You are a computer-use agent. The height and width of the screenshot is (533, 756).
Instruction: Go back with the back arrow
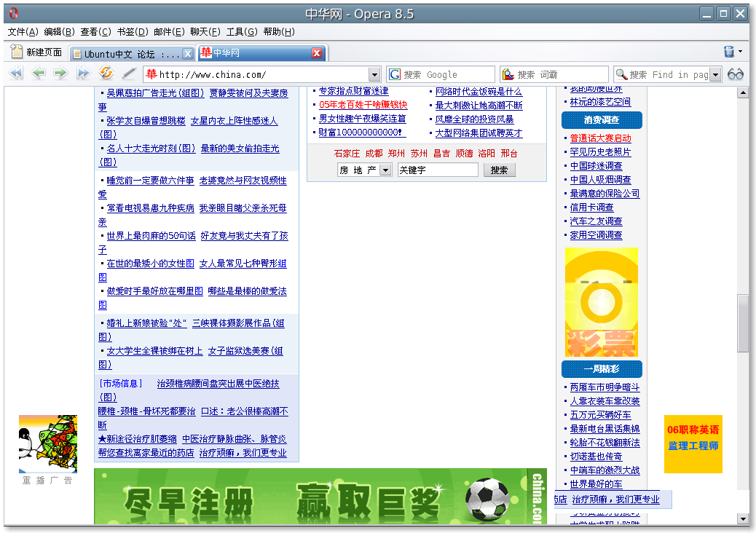(x=38, y=74)
